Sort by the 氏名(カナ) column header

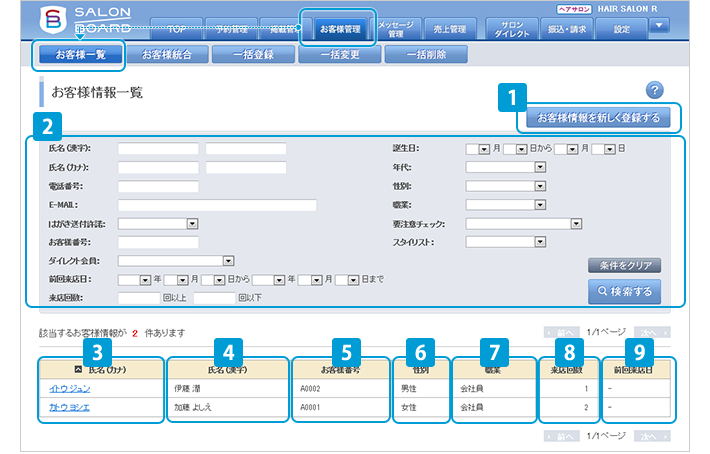pyautogui.click(x=99, y=370)
